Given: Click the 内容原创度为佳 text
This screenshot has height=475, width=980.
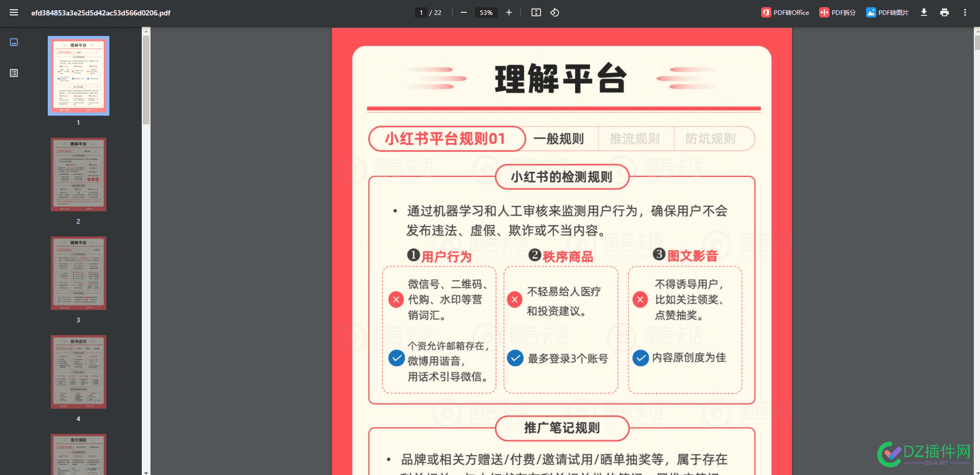Looking at the screenshot, I should (689, 357).
